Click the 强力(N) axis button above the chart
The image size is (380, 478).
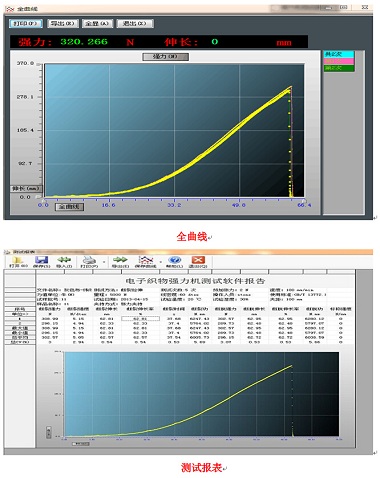pos(165,57)
